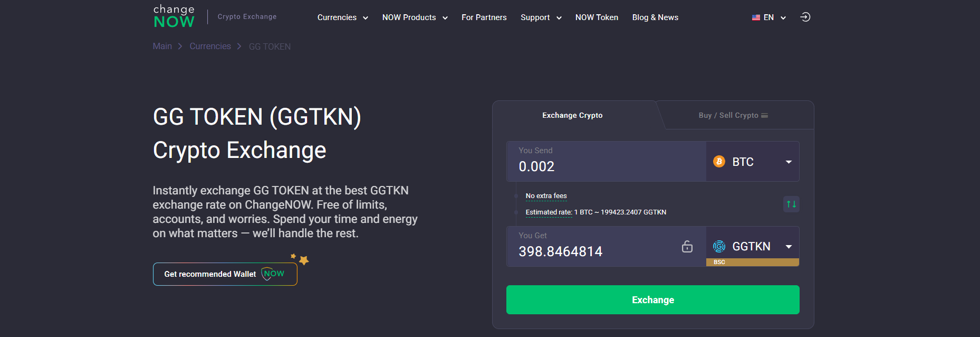This screenshot has width=980, height=337.
Task: Click the login arrow icon
Action: coord(805,17)
